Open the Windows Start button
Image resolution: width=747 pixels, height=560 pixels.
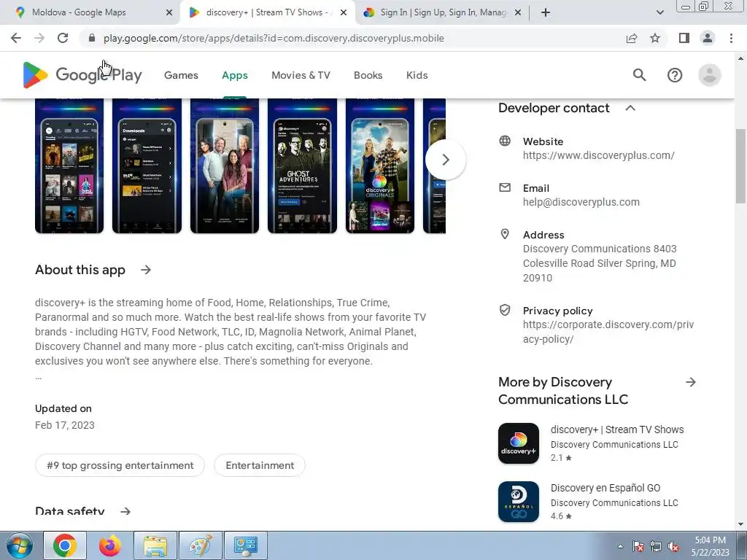20,545
